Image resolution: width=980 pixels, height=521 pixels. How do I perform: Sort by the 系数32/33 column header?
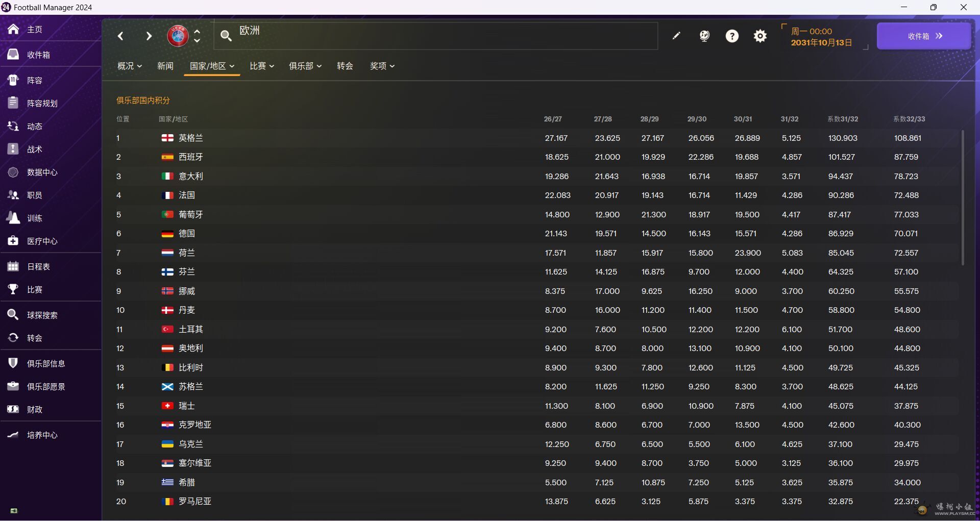tap(909, 119)
